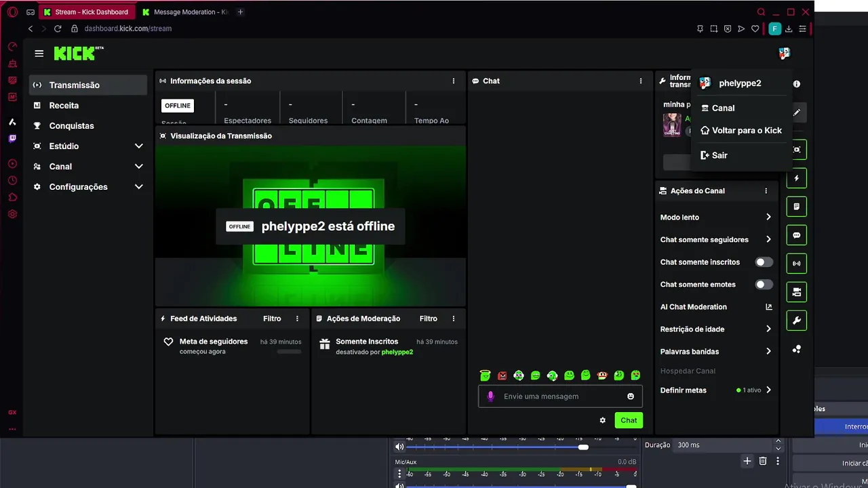Open the chat settings gear icon
The width and height of the screenshot is (868, 488).
pos(602,420)
